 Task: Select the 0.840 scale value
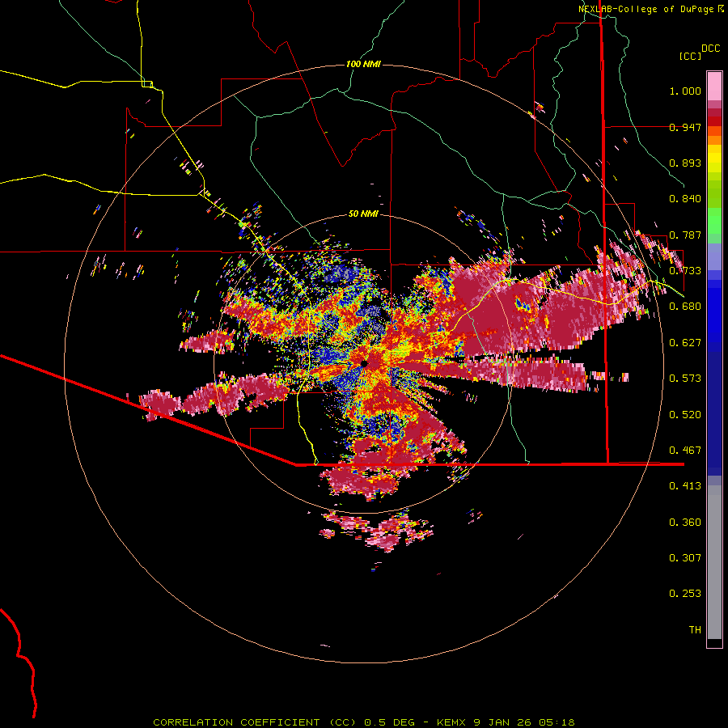tap(685, 199)
